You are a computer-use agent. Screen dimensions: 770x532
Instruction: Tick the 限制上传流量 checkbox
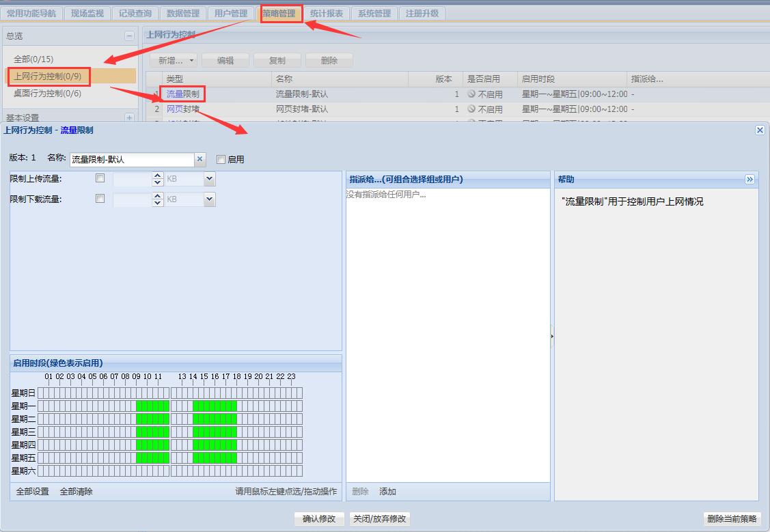[x=100, y=178]
